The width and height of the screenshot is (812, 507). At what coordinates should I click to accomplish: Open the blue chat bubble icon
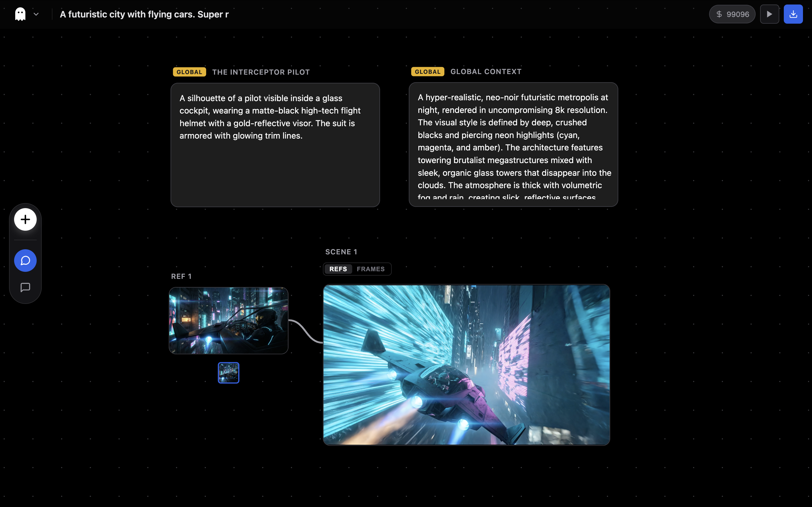pyautogui.click(x=25, y=261)
